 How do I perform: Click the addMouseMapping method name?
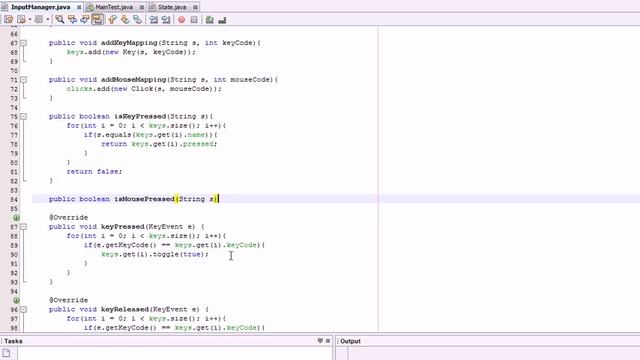tap(133, 80)
